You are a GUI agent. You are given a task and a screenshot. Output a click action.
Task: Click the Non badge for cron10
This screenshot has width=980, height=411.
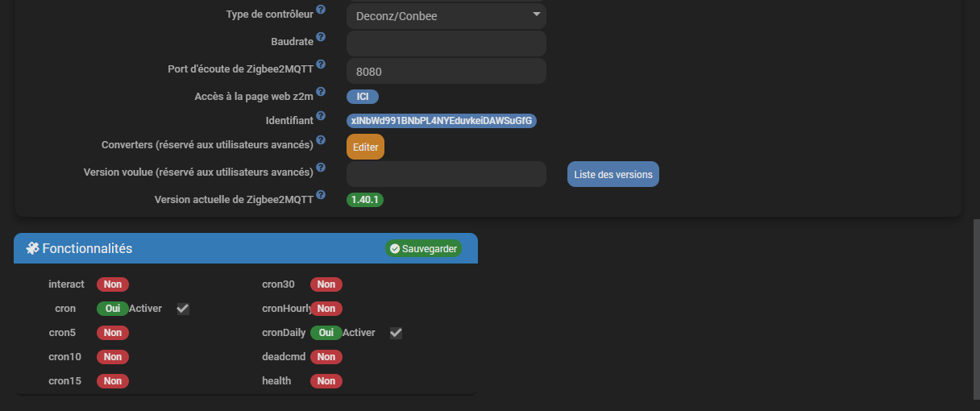(113, 357)
